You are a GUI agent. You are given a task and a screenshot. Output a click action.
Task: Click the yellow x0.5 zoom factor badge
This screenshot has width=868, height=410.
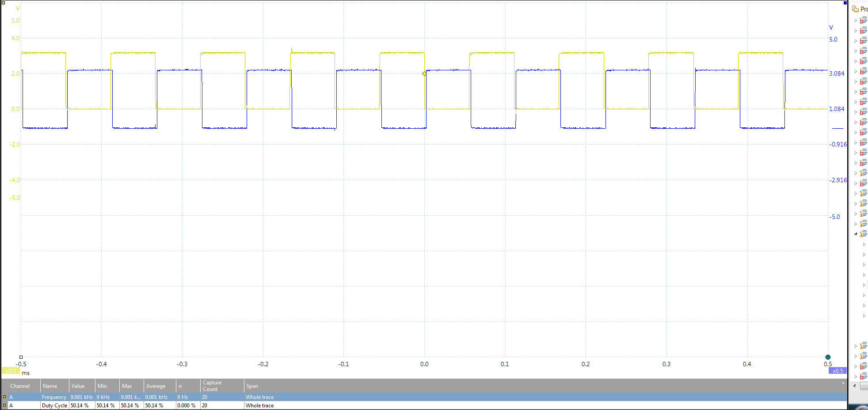(11, 371)
